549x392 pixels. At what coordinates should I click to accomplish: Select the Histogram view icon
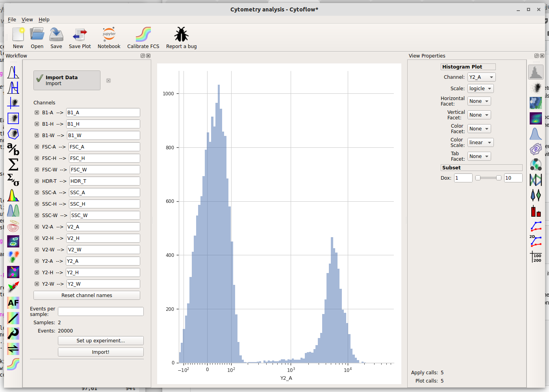536,72
